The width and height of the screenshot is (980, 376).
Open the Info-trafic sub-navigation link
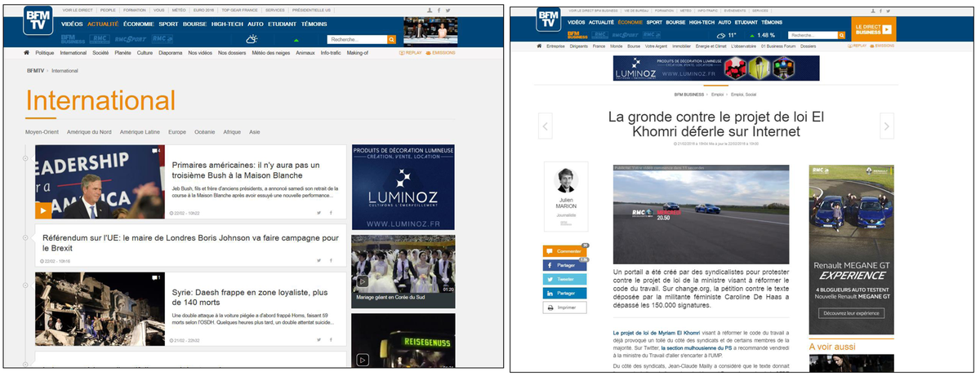click(x=331, y=52)
